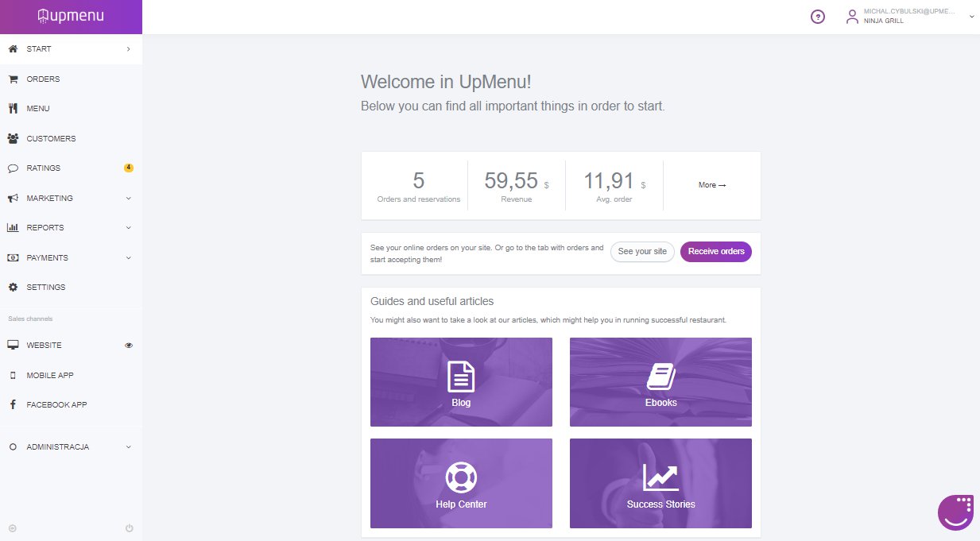Click the More link in stats
980x541 pixels.
point(711,185)
